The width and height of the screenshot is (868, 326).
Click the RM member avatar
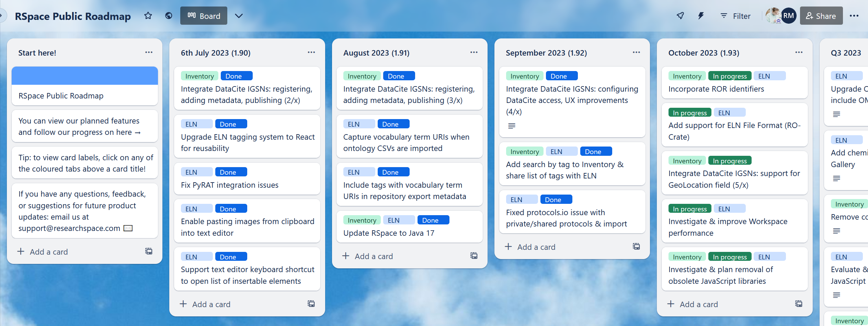[x=788, y=16]
